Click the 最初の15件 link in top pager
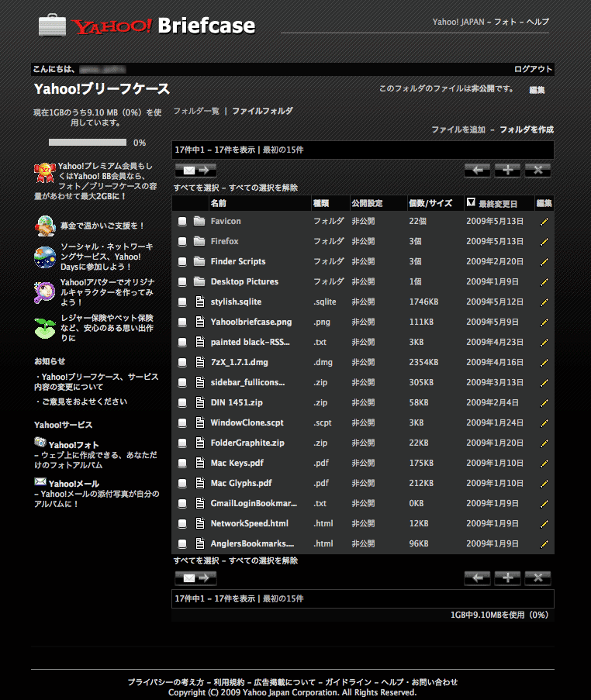Viewport: 591px width, 700px height. click(x=283, y=150)
